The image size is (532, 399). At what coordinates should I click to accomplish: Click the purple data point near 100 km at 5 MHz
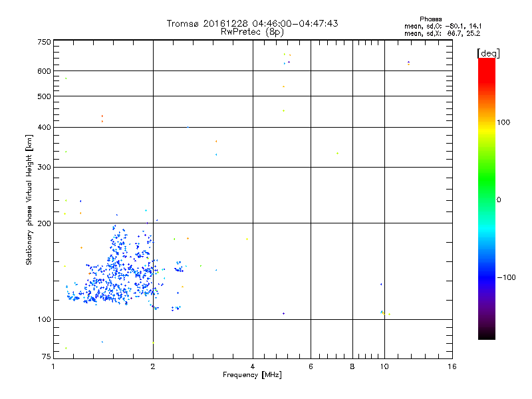pos(284,313)
